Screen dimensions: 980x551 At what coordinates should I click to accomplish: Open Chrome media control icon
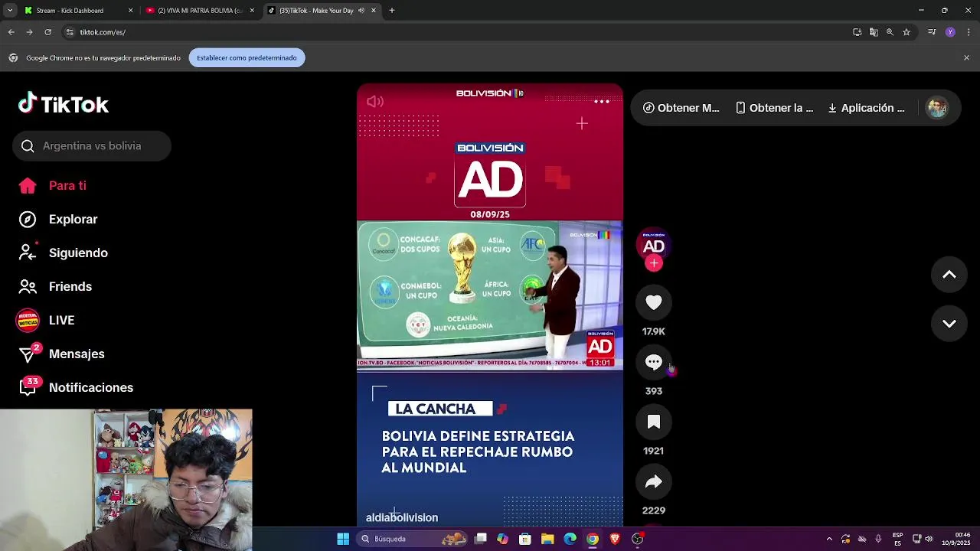[x=932, y=32]
